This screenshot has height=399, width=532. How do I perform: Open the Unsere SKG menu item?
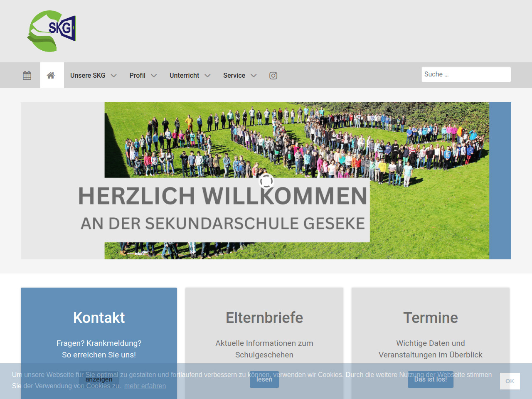[x=88, y=75]
